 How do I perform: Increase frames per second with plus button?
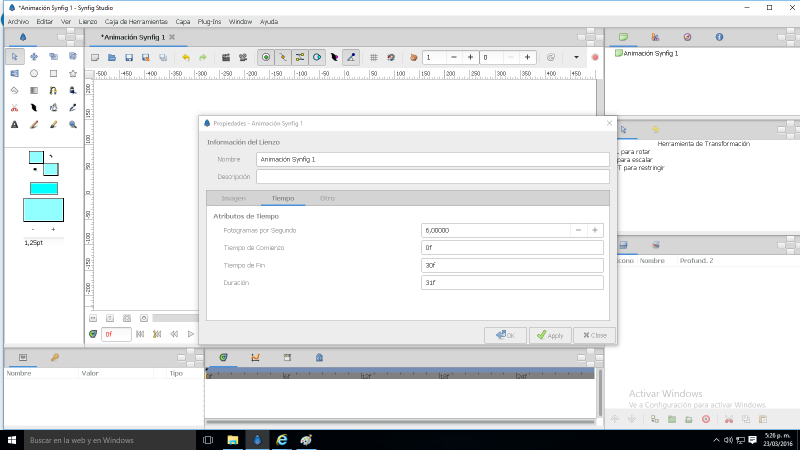tap(594, 230)
